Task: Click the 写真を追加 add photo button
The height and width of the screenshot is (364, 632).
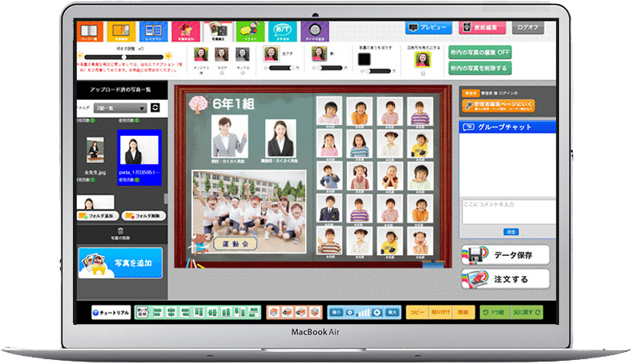Action: (120, 263)
